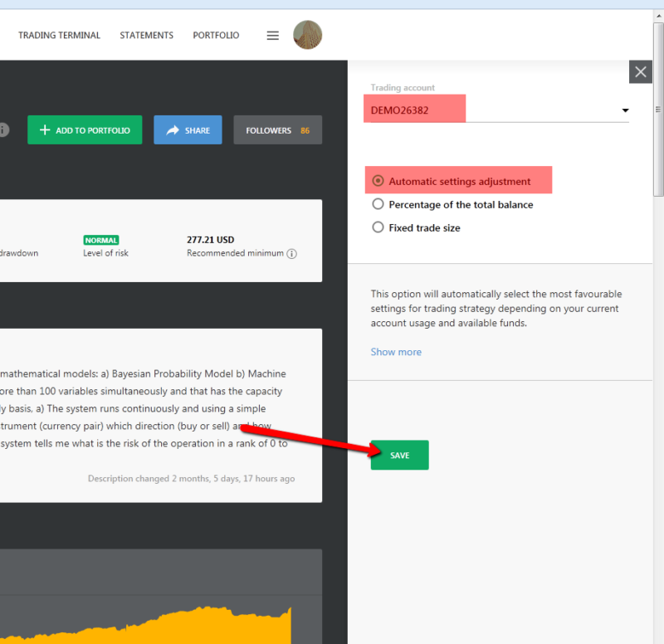Select Automatic settings adjustment option
664x644 pixels.
pos(452,181)
